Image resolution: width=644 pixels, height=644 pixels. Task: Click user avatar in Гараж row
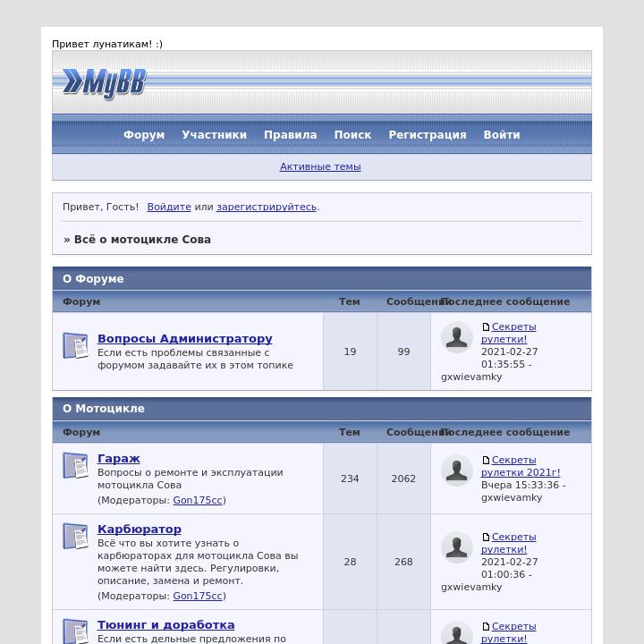[x=457, y=470]
